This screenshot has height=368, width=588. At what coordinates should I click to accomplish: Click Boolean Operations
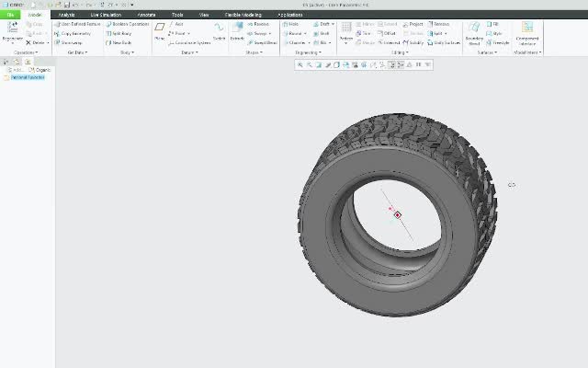coord(128,24)
